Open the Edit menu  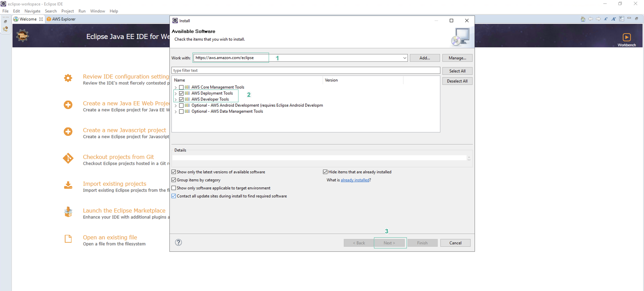16,11
